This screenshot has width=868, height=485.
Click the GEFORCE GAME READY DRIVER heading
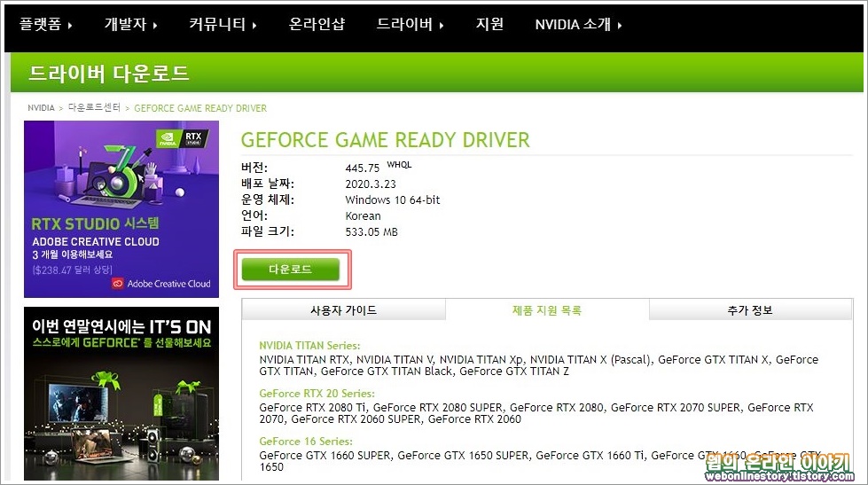pyautogui.click(x=386, y=140)
